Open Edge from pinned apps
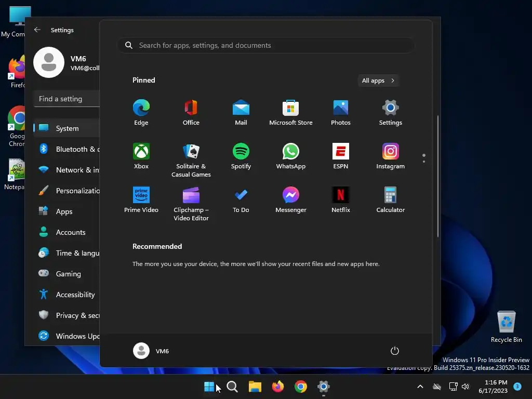Screen dimensions: 532x399 pos(141,113)
